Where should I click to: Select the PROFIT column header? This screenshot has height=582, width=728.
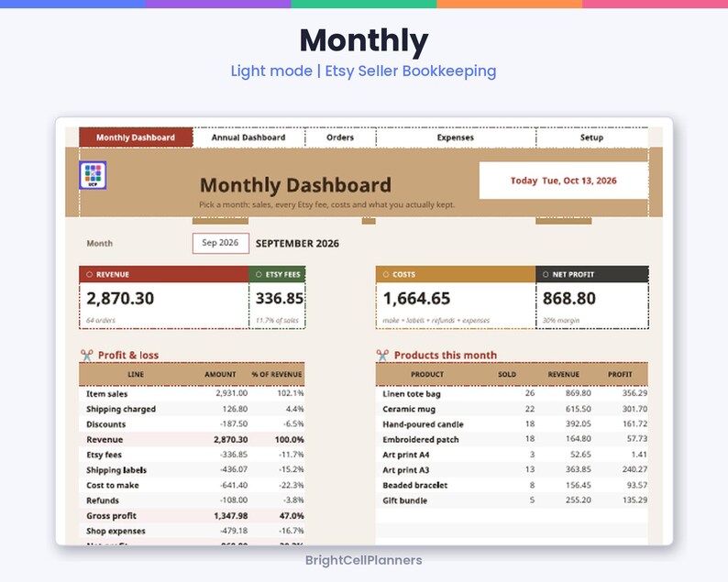(x=621, y=374)
